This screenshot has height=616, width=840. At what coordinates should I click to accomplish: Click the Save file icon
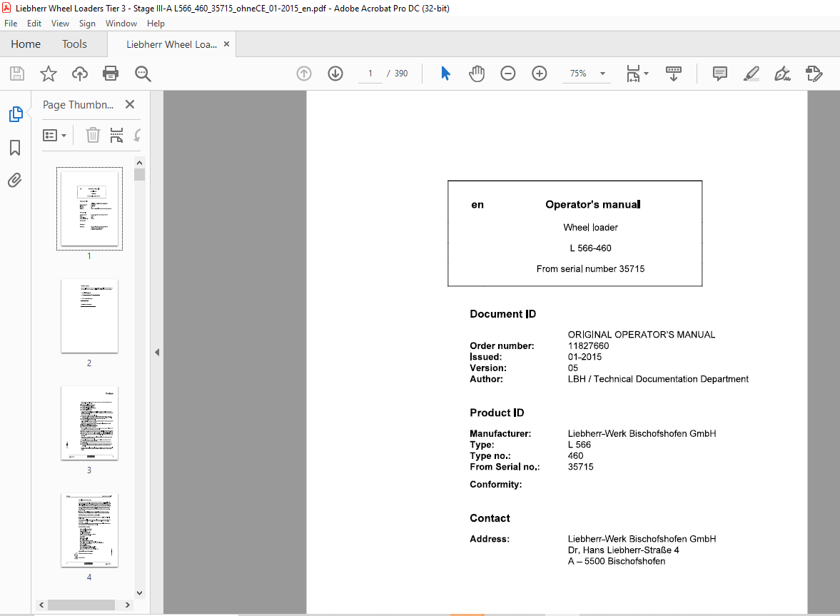[17, 74]
